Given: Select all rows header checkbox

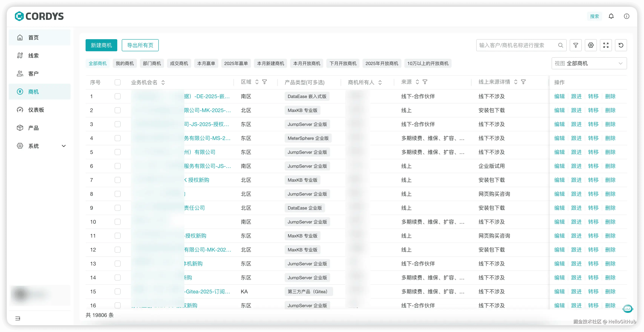Looking at the screenshot, I should point(117,83).
